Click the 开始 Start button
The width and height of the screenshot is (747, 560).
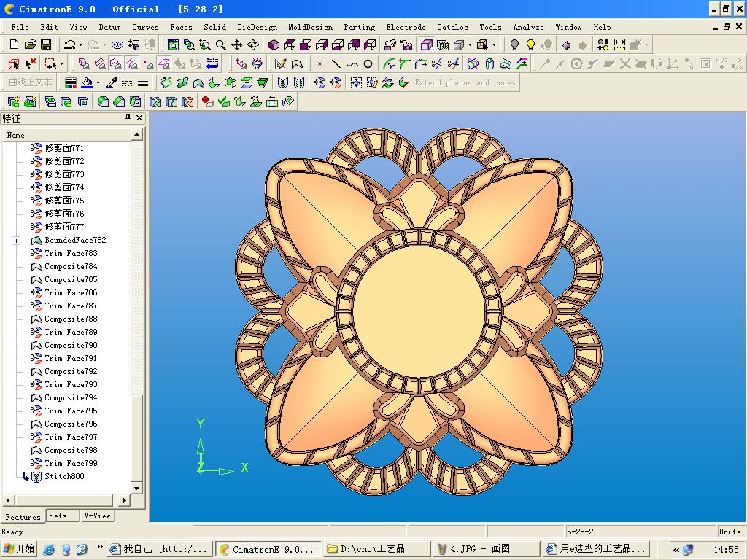20,548
